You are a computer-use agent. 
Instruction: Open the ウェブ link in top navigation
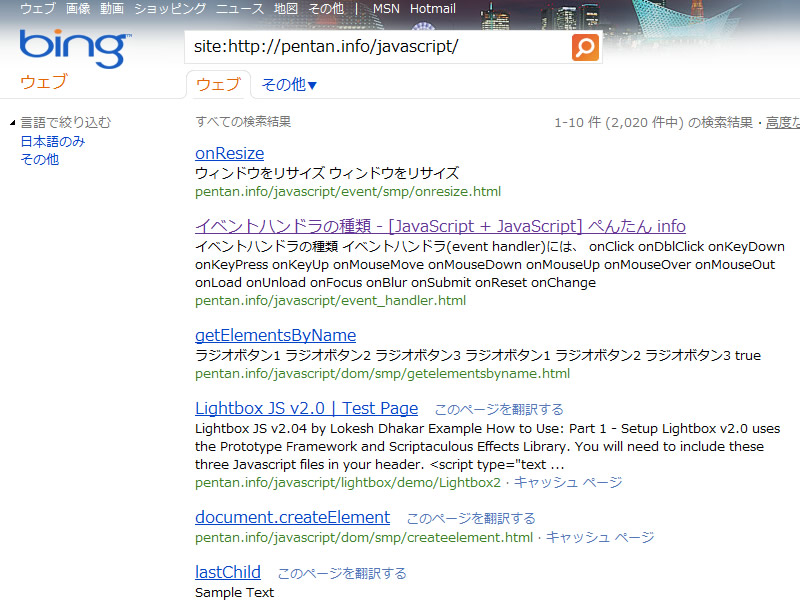[x=38, y=9]
